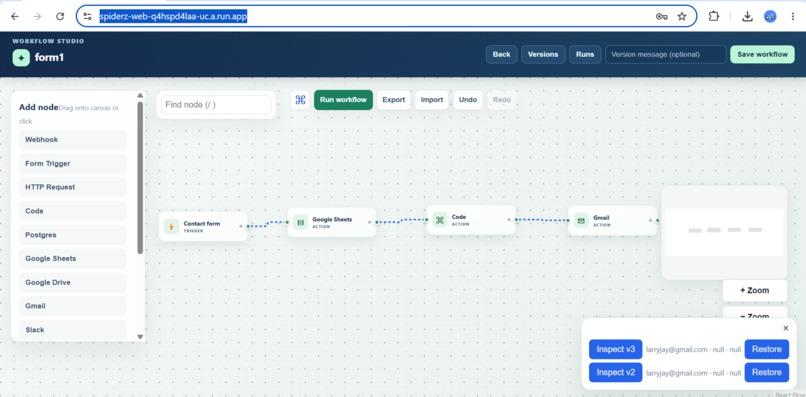This screenshot has height=397, width=806.
Task: Restore version v2
Action: (766, 372)
